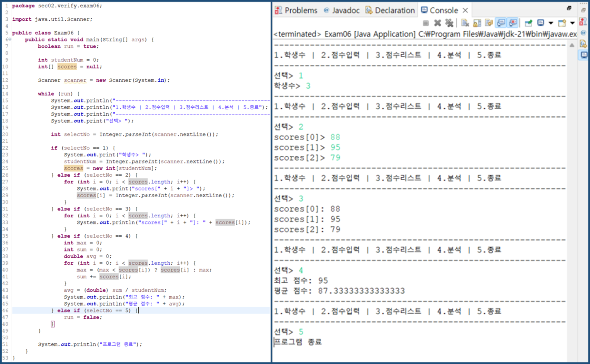This screenshot has height=364, width=590.
Task: Click console line 'scores[0]: 88'
Action: pyautogui.click(x=307, y=209)
